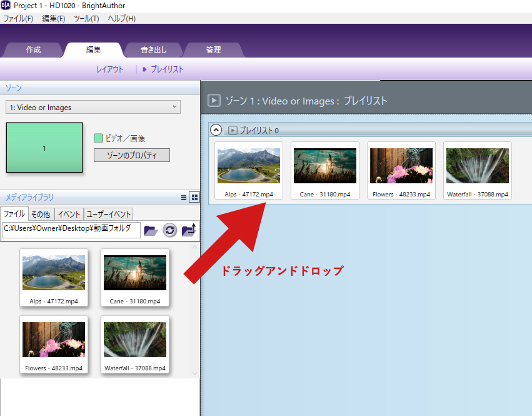The height and width of the screenshot is (416, 532).
Task: Switch media library to thumbnail grid view
Action: [194, 197]
